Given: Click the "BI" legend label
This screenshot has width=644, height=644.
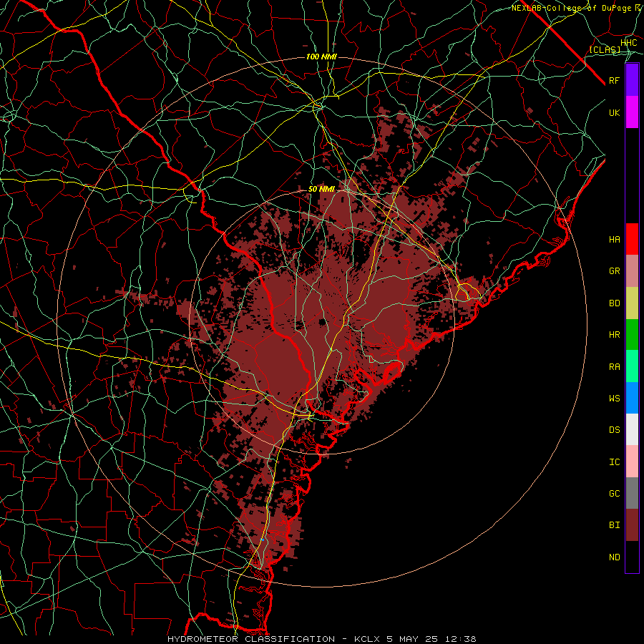Looking at the screenshot, I should [615, 525].
